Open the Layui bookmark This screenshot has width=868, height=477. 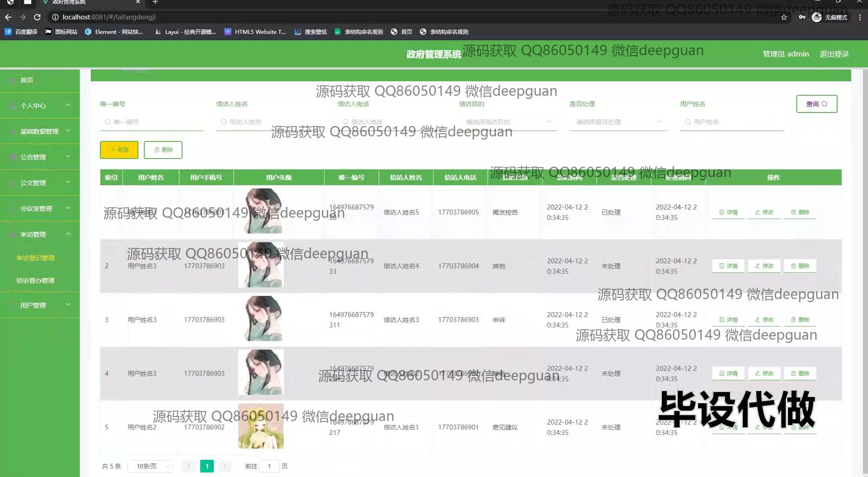(185, 32)
